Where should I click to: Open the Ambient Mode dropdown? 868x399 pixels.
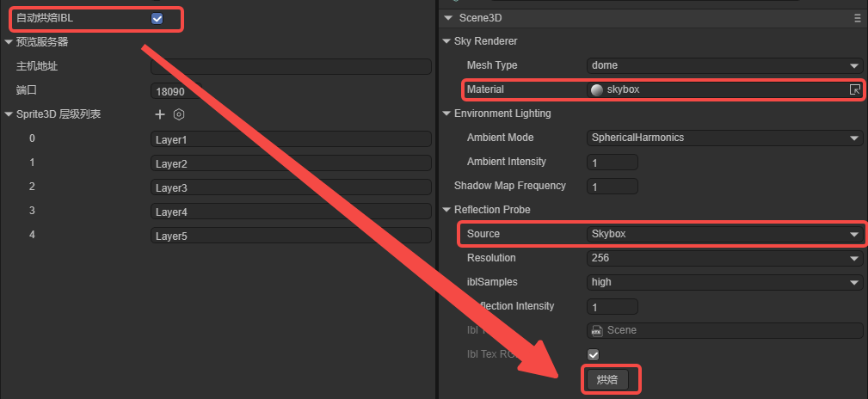[x=724, y=138]
